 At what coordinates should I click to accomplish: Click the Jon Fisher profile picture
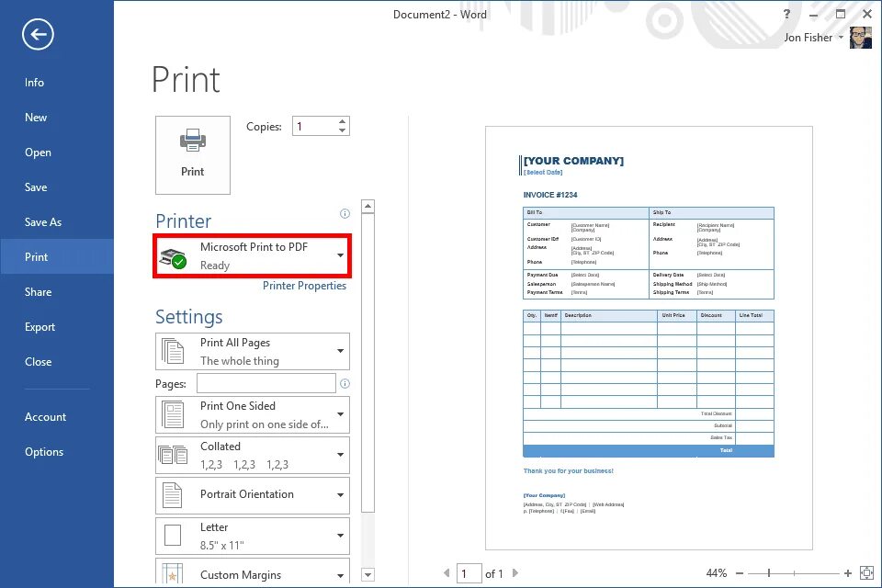(861, 38)
